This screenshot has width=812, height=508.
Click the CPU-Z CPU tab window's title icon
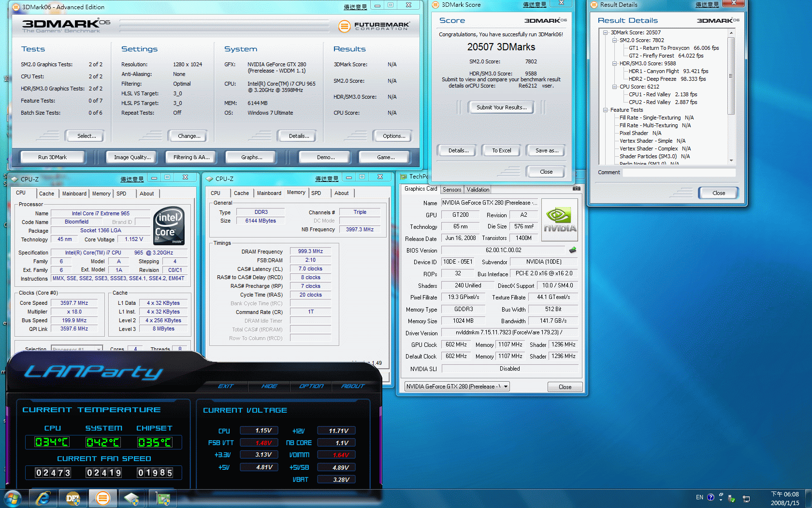pos(15,179)
